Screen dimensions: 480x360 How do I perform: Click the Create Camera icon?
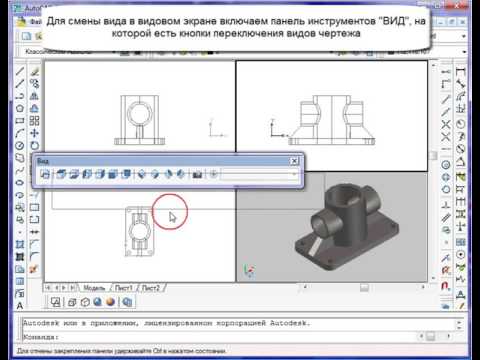click(197, 174)
